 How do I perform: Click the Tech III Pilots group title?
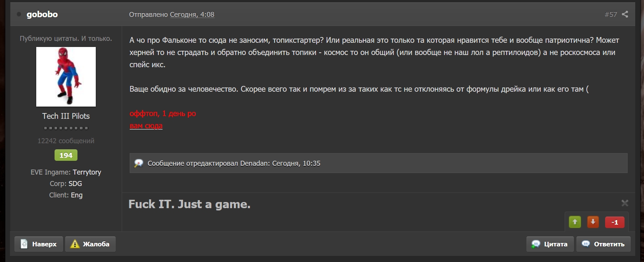66,116
